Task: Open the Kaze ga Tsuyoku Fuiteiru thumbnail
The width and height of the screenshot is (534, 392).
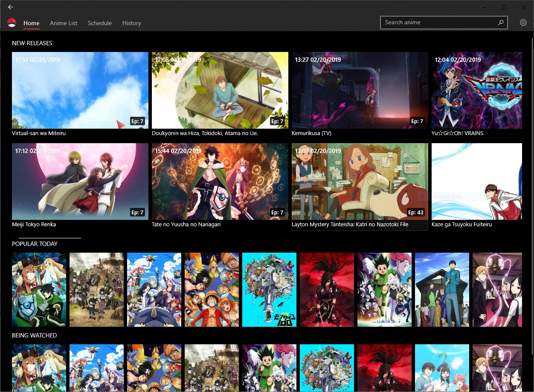Action: pos(477,182)
